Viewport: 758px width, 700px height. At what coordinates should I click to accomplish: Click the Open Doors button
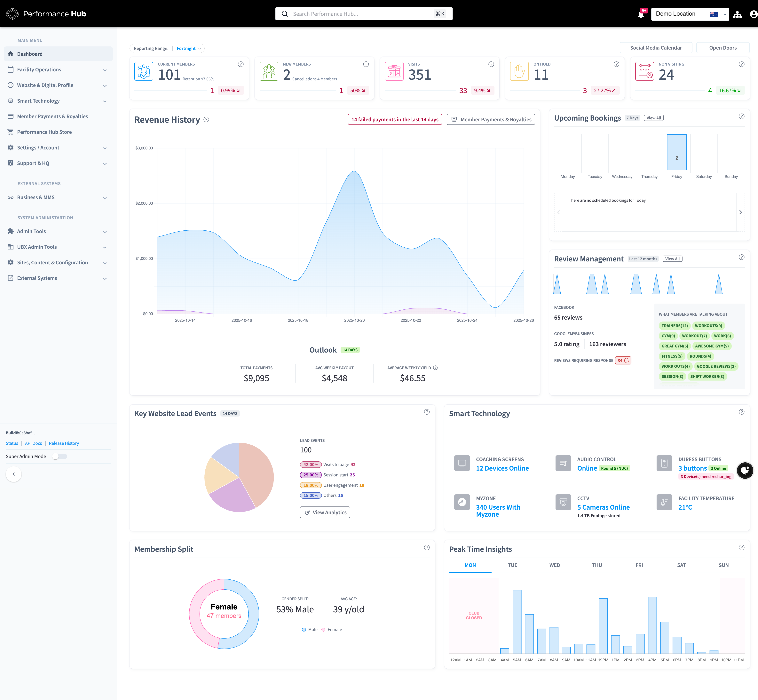point(722,47)
